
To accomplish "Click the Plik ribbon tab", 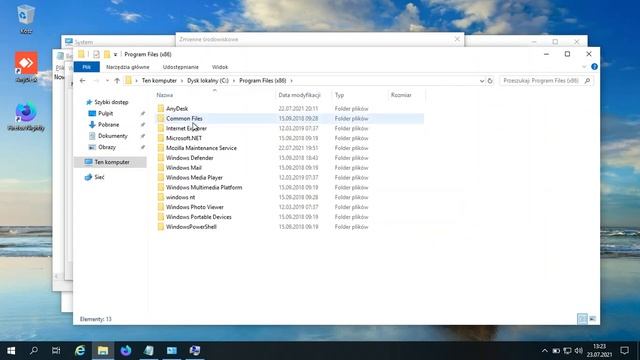I will point(87,67).
